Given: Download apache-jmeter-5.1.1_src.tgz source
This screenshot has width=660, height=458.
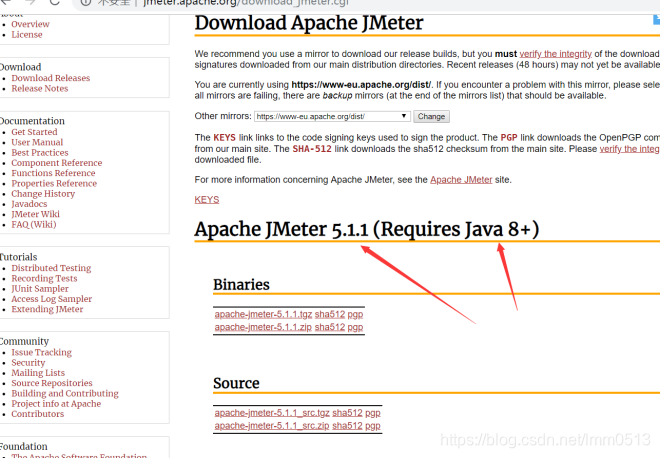Looking at the screenshot, I should click(x=272, y=413).
